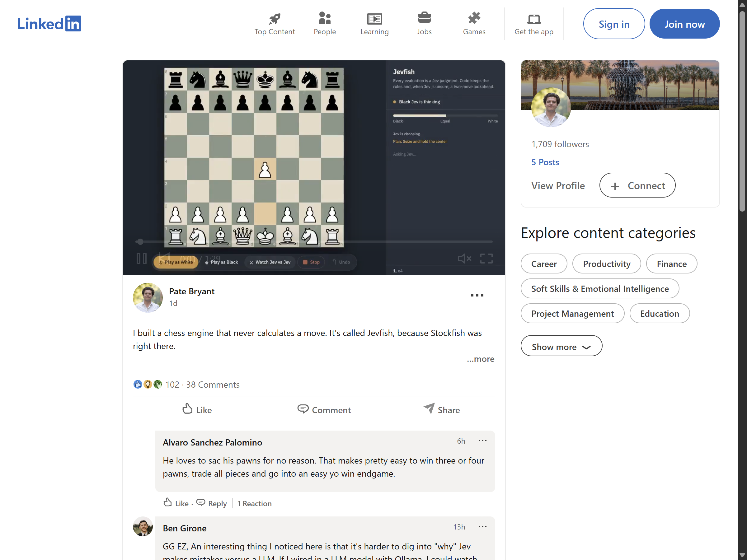This screenshot has height=560, width=747.
Task: Open the Games nav item
Action: click(x=474, y=24)
